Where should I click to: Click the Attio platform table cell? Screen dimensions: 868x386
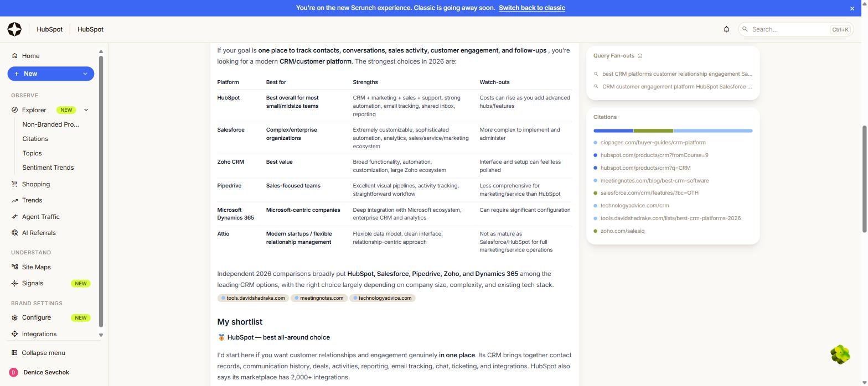(223, 234)
